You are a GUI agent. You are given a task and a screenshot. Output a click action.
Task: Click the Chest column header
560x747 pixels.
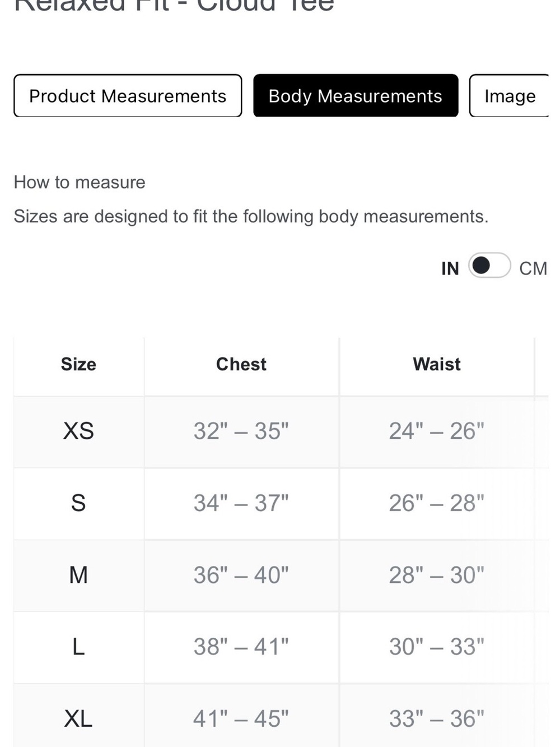241,364
